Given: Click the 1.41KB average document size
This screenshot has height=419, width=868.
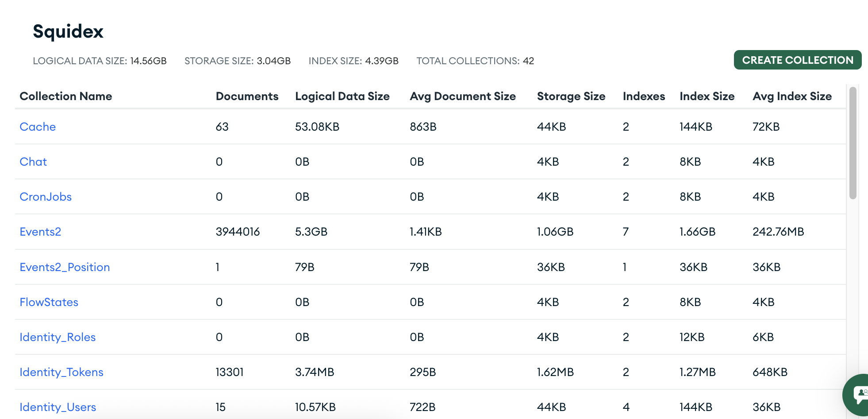Looking at the screenshot, I should 426,232.
